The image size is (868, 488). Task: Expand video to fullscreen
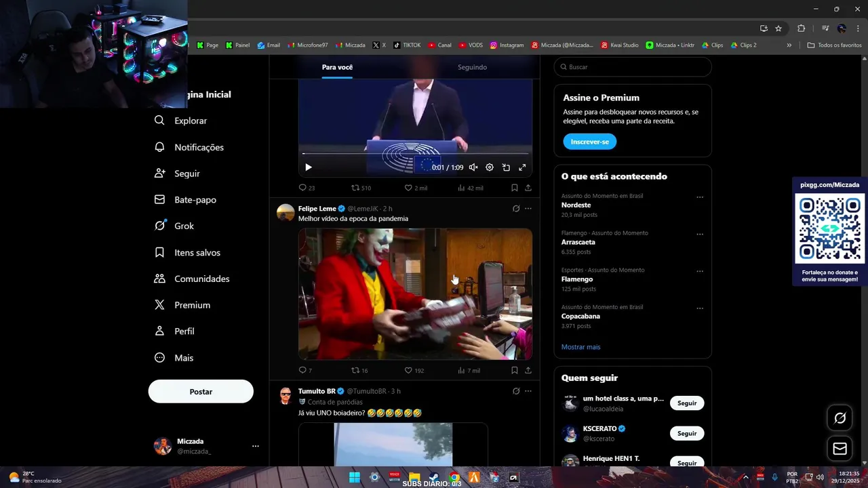(x=522, y=167)
